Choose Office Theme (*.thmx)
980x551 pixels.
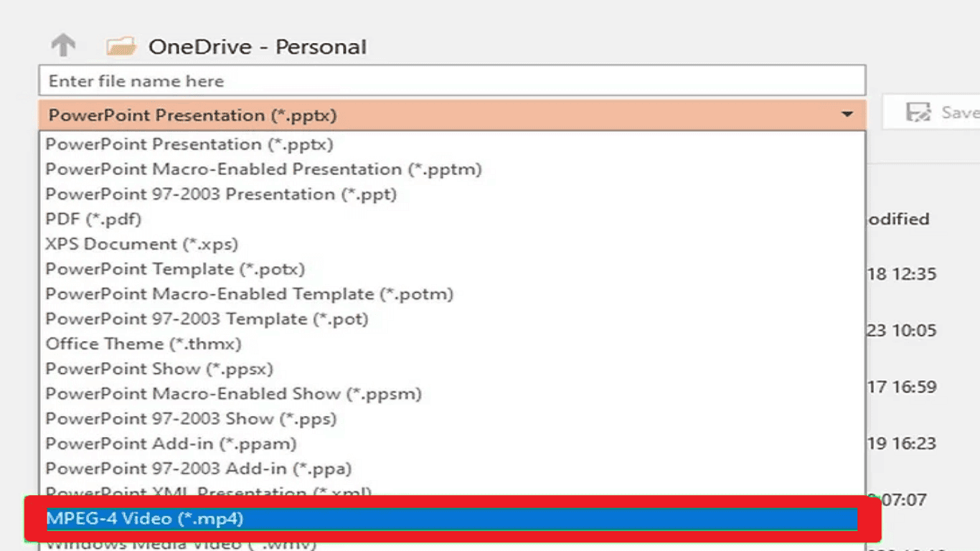[452, 344]
